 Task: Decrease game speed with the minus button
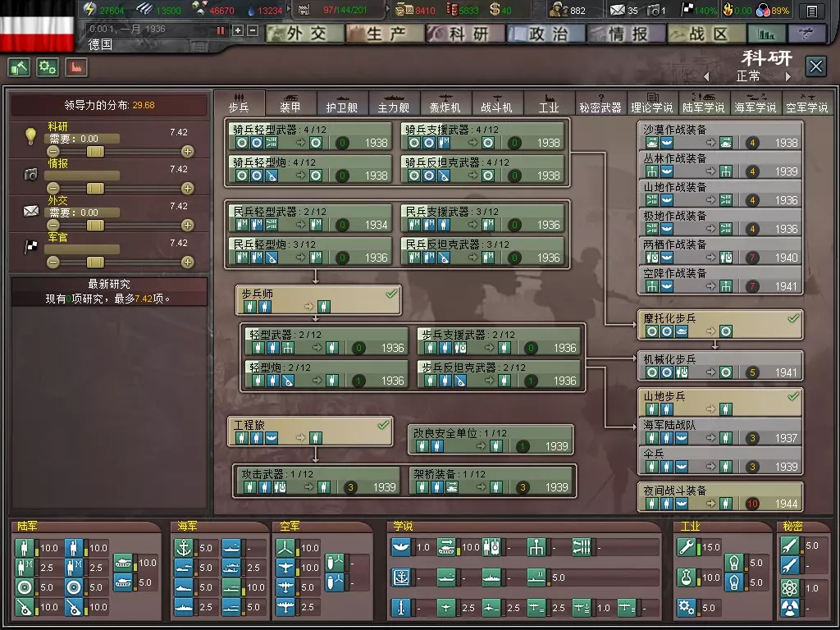[x=253, y=30]
